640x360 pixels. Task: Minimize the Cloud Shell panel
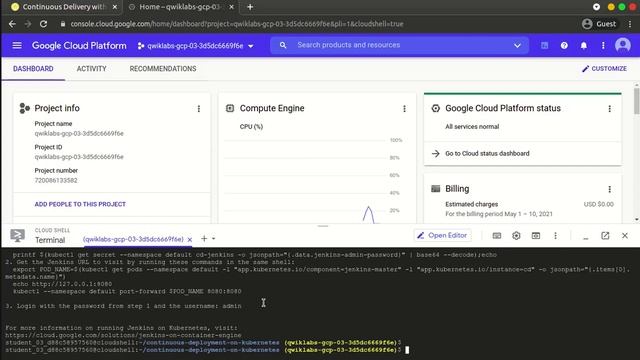[x=586, y=237]
